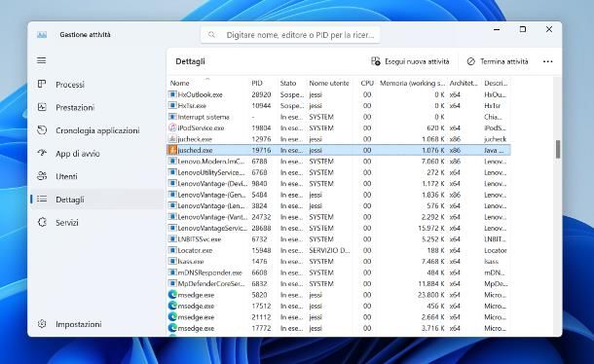Select the LenovoUtilityService row name
The height and width of the screenshot is (364, 594).
(211, 172)
